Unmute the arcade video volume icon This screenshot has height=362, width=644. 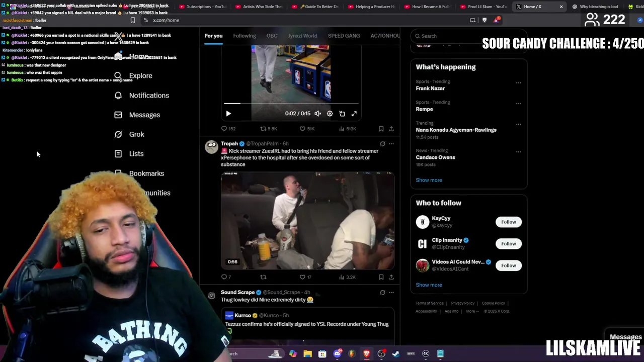(x=317, y=114)
